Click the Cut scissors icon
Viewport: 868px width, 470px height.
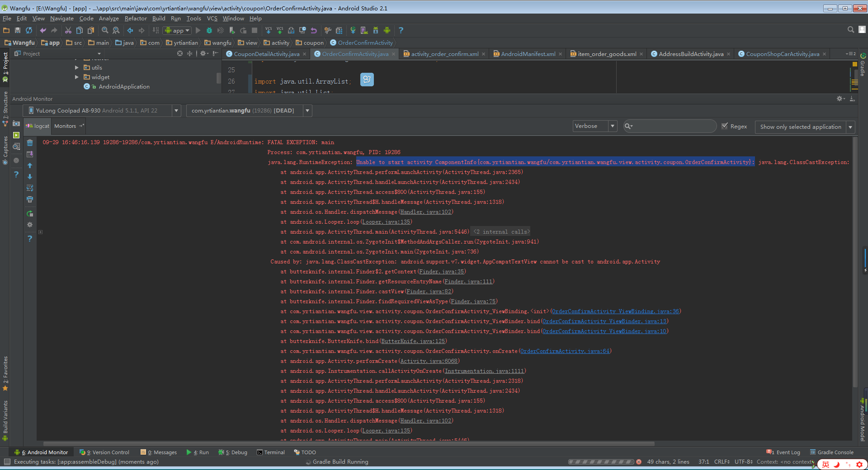tap(68, 30)
